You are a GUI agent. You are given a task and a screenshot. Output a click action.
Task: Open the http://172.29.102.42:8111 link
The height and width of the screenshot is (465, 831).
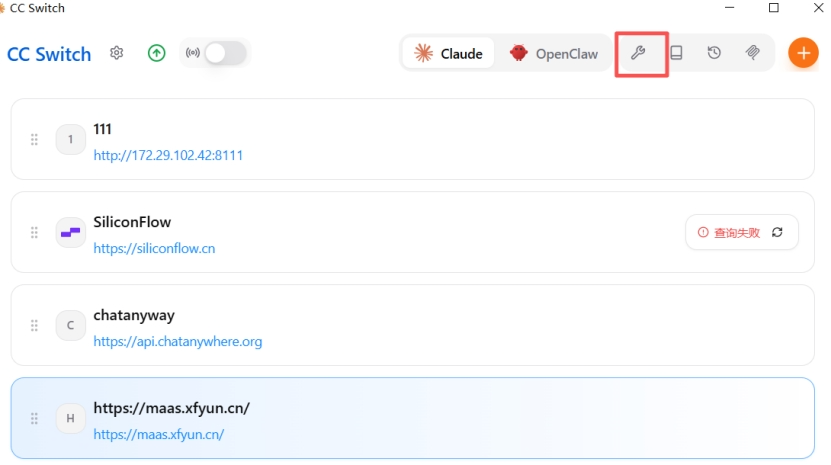(x=168, y=155)
